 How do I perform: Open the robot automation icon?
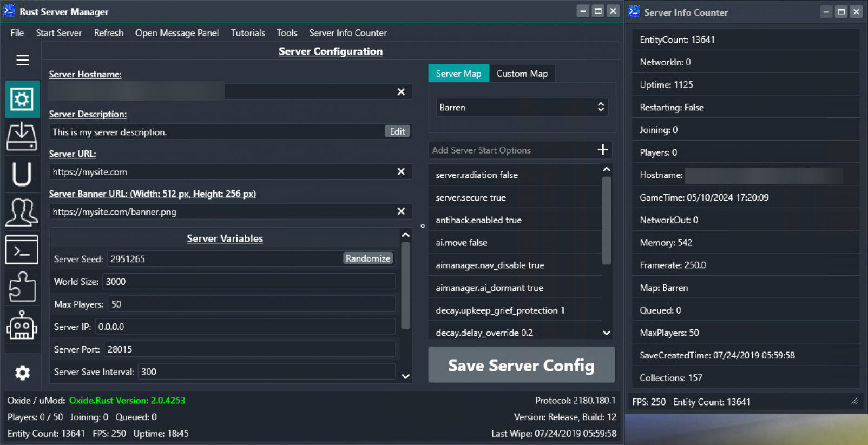[22, 325]
